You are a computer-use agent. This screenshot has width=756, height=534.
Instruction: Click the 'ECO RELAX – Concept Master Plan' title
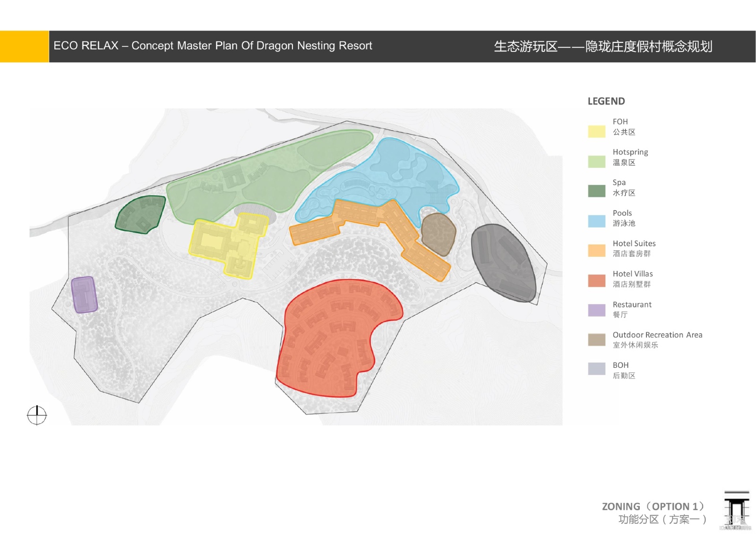click(213, 46)
